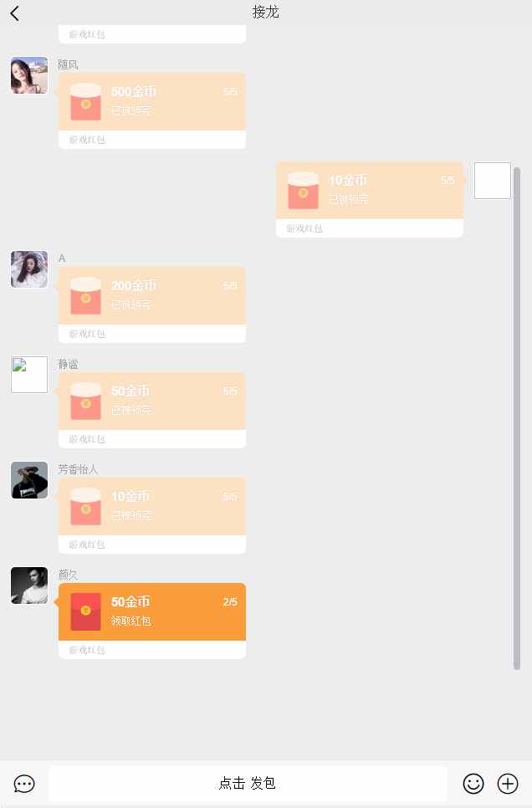Open the emoji smiley picker

point(473,783)
